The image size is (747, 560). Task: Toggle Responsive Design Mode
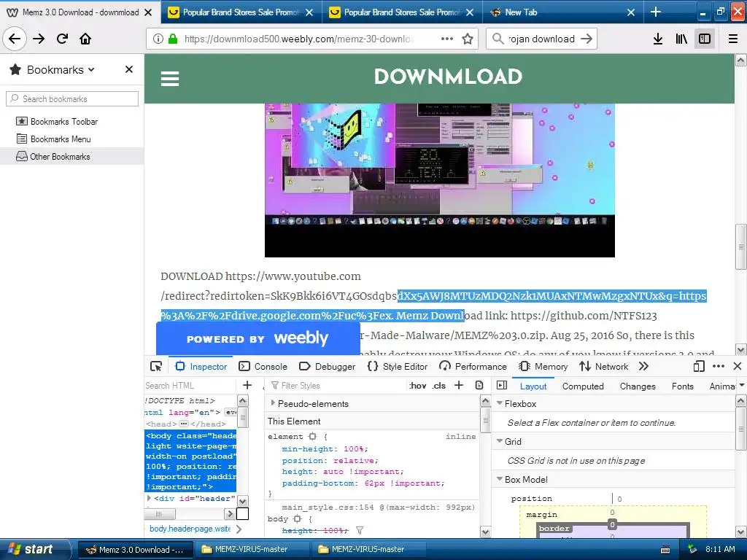(x=699, y=366)
